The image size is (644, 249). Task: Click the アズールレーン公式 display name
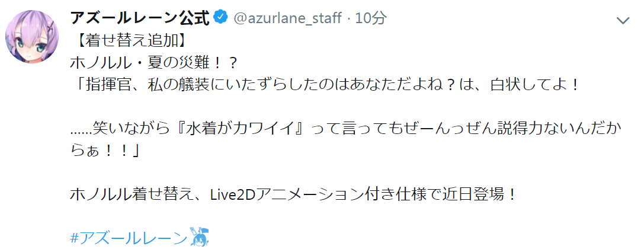(x=141, y=18)
